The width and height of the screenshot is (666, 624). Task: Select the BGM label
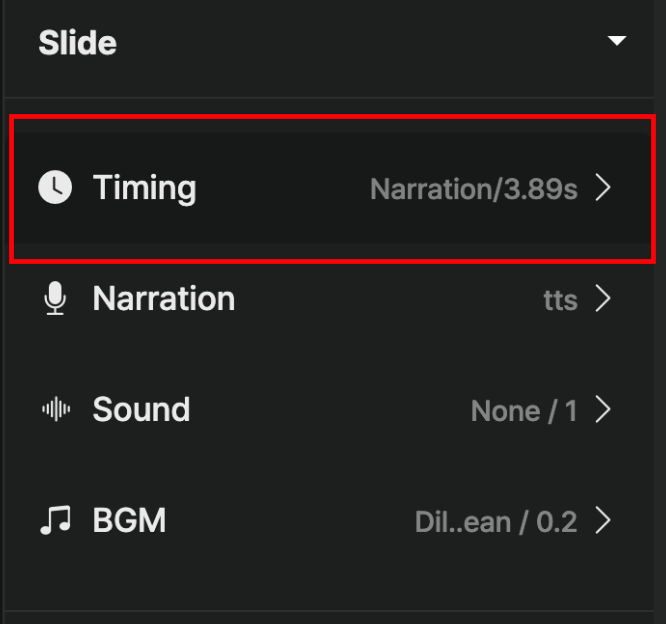click(x=129, y=520)
